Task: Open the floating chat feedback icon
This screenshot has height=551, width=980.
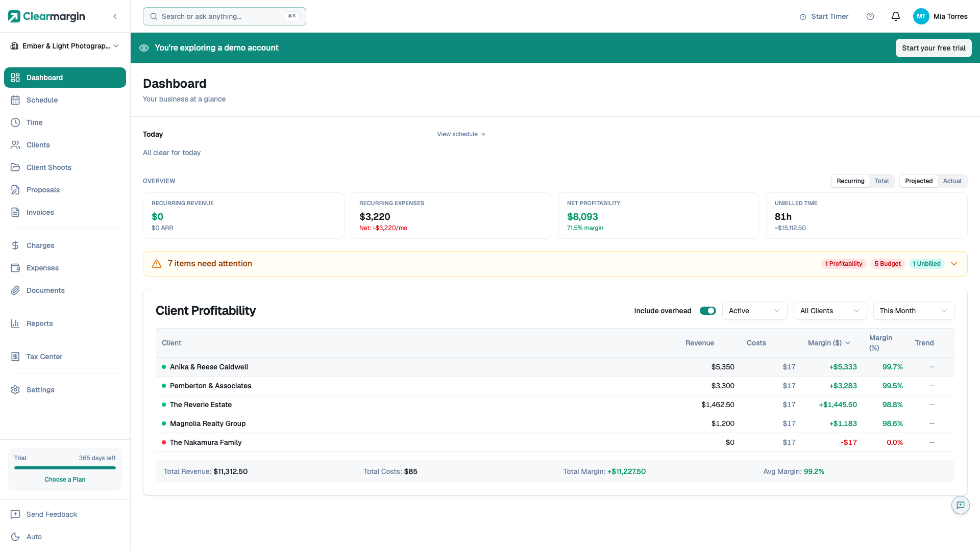Action: point(960,505)
